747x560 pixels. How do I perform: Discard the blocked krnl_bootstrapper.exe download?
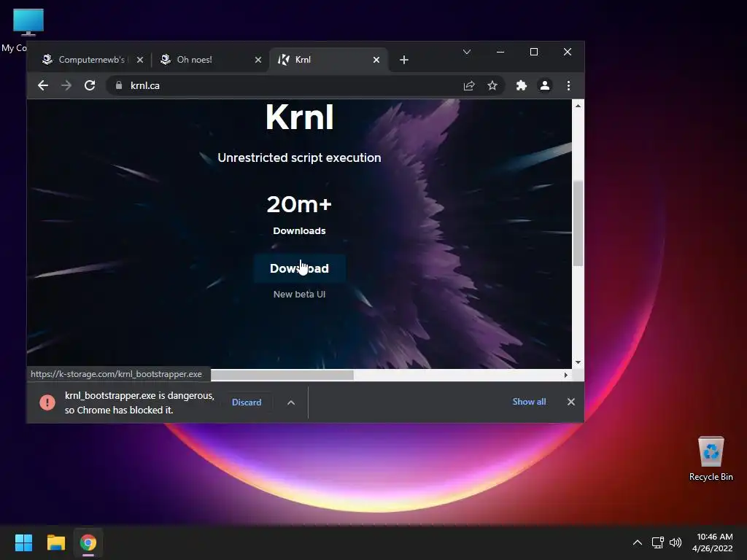(x=247, y=402)
